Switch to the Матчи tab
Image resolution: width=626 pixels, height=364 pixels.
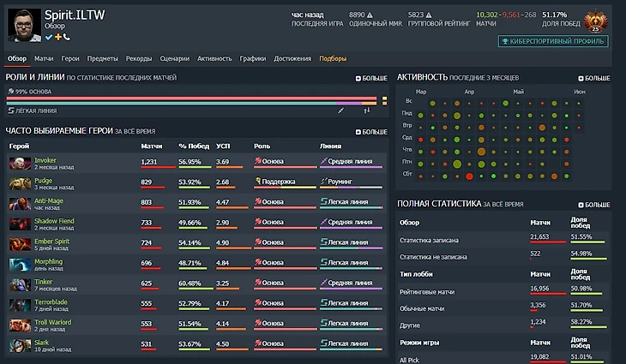click(44, 59)
